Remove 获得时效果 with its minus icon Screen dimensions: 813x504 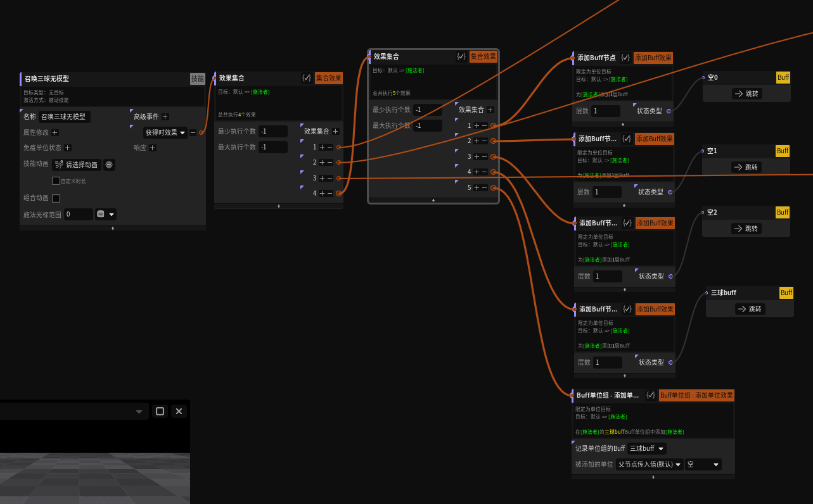pyautogui.click(x=193, y=132)
